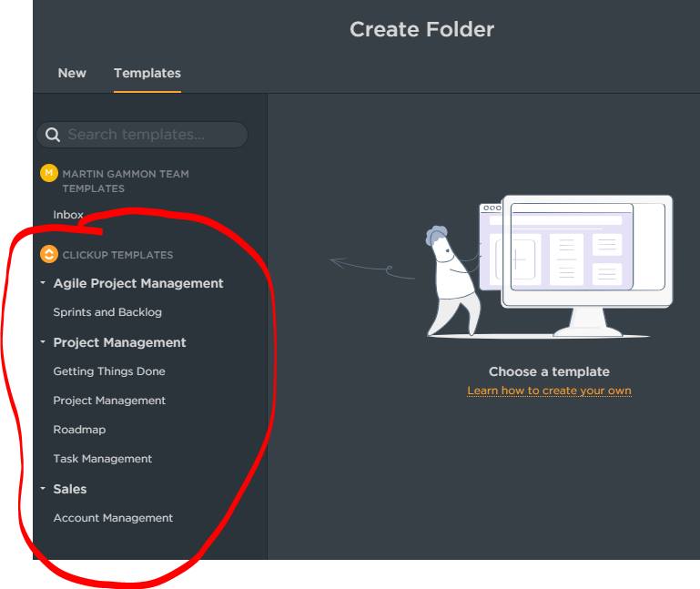Click the ClickUp Templates section heading
This screenshot has width=700, height=589.
pyautogui.click(x=117, y=255)
